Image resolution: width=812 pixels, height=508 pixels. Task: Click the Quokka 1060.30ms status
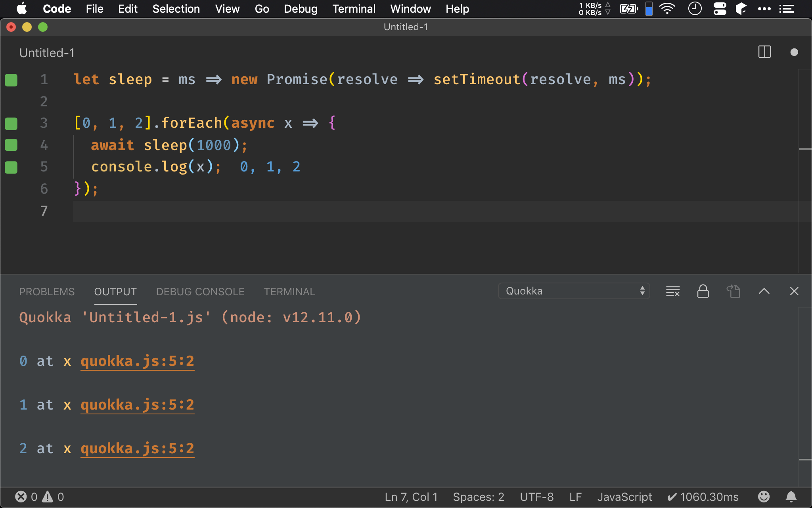point(703,496)
